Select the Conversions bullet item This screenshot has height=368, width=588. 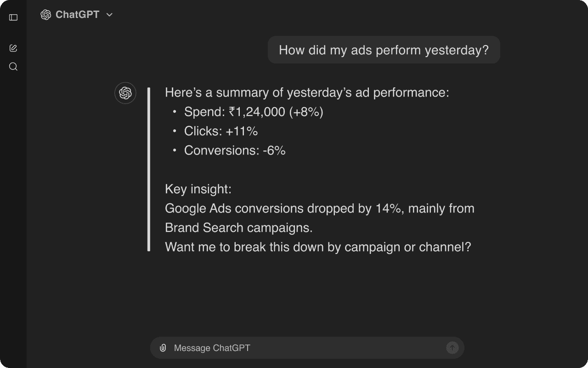(x=234, y=150)
